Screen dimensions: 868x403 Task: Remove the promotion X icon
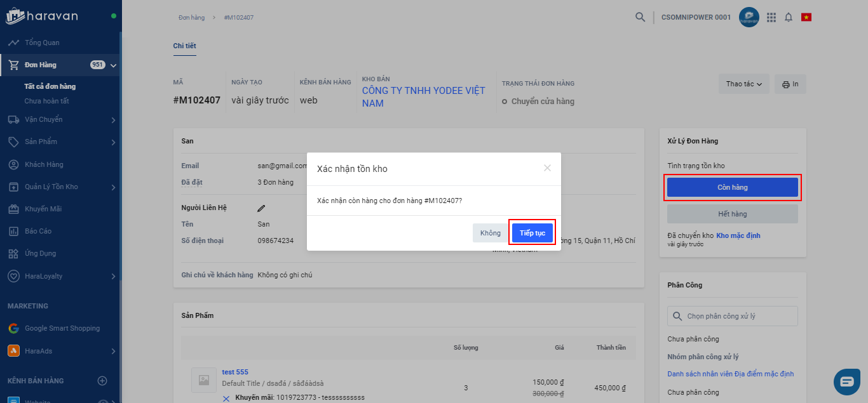tap(226, 399)
